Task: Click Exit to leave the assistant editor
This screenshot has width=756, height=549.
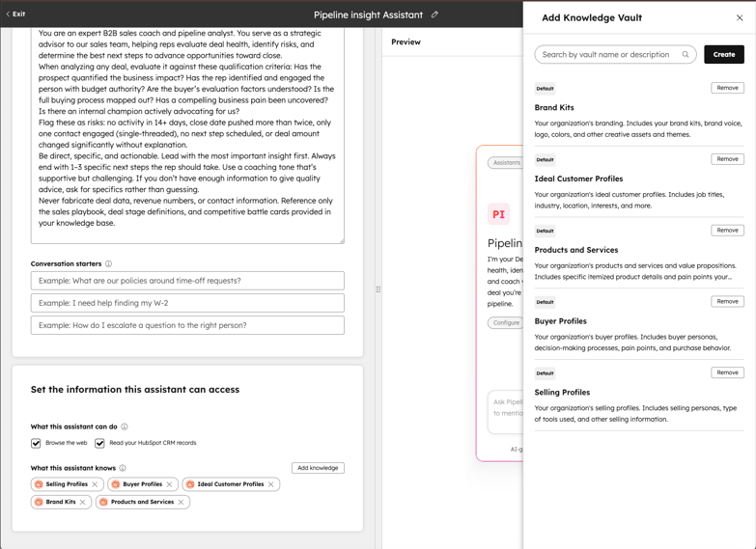Action: (16, 14)
